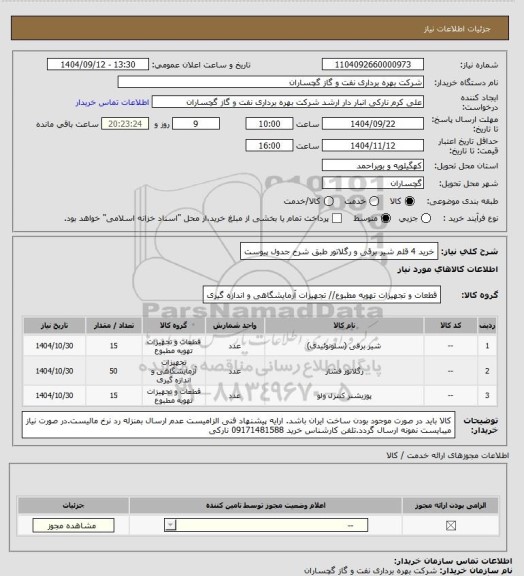Click the اعلام وضعیت مجوز توسط تامین کننده header
524x576 pixels.
pos(265,505)
